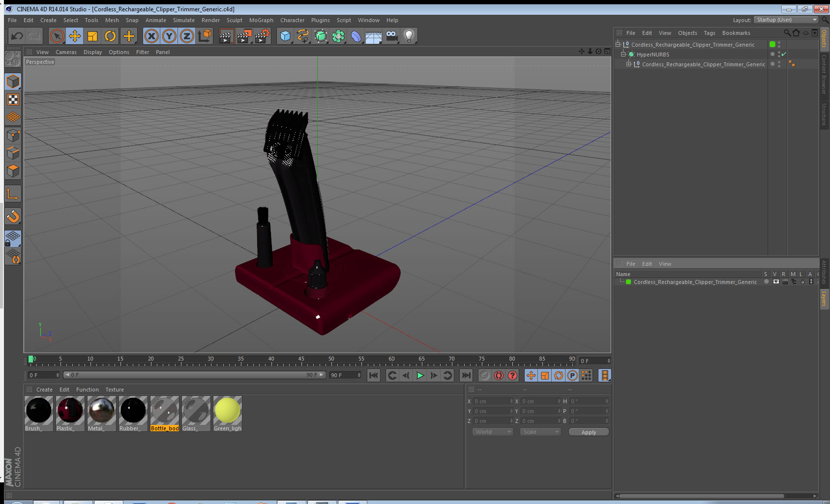Switch to Texture mode checker icon
The width and height of the screenshot is (830, 504).
[13, 100]
